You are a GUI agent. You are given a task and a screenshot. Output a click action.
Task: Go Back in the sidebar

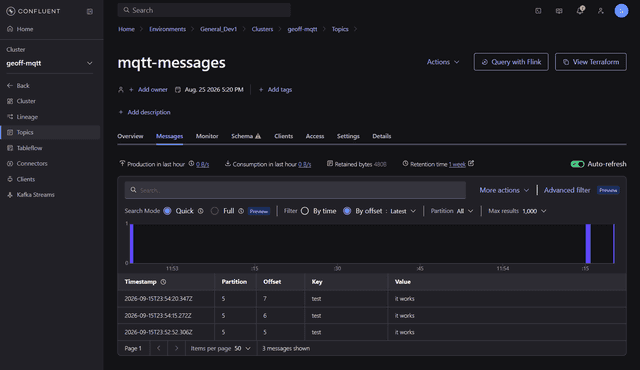[18, 86]
